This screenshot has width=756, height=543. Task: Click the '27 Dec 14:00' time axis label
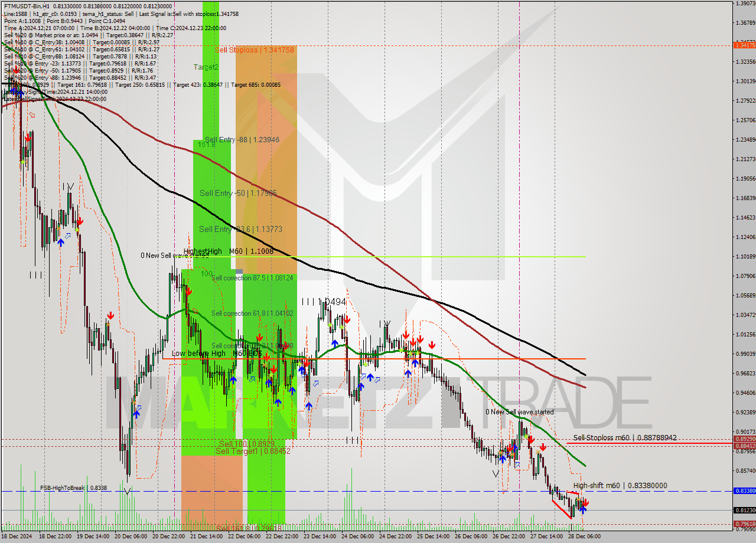546,537
